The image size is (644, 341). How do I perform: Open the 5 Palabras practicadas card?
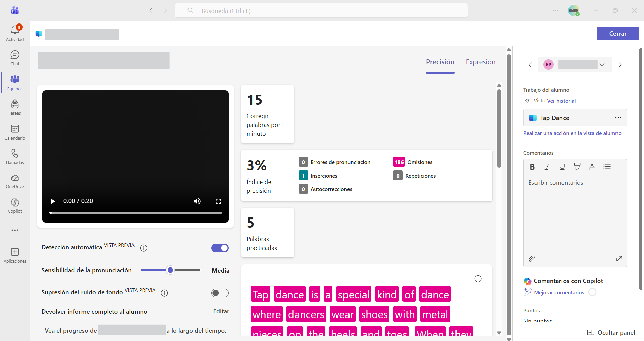[268, 233]
